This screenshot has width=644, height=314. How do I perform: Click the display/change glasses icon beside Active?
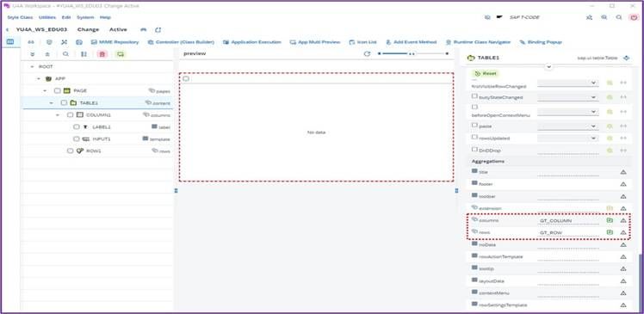[x=143, y=30]
